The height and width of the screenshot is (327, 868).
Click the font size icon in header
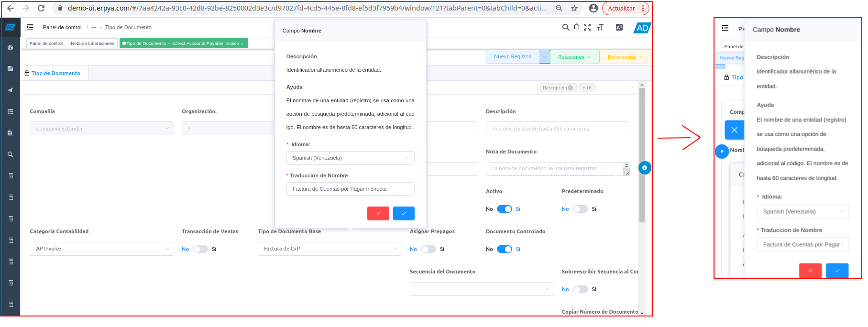[x=600, y=27]
